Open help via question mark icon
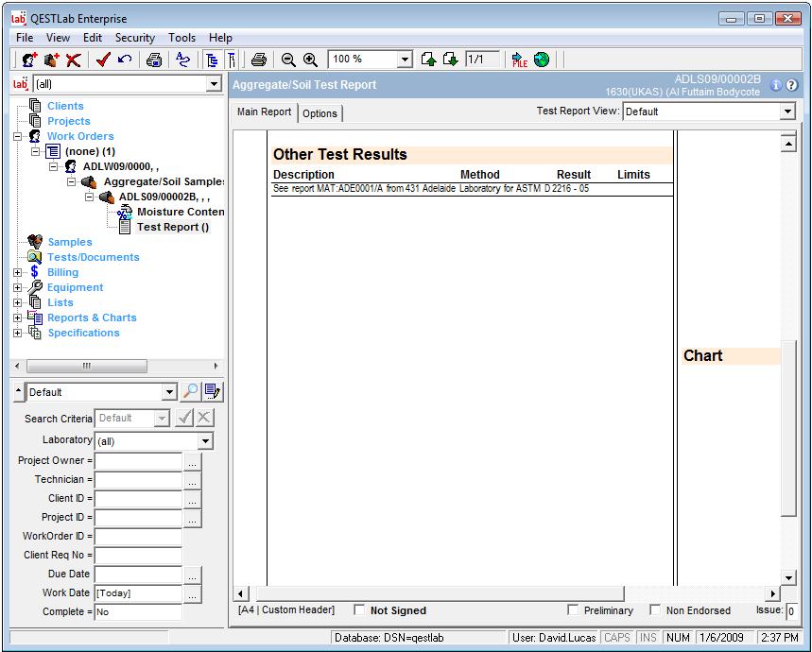The width and height of the screenshot is (812, 652). pos(792,85)
